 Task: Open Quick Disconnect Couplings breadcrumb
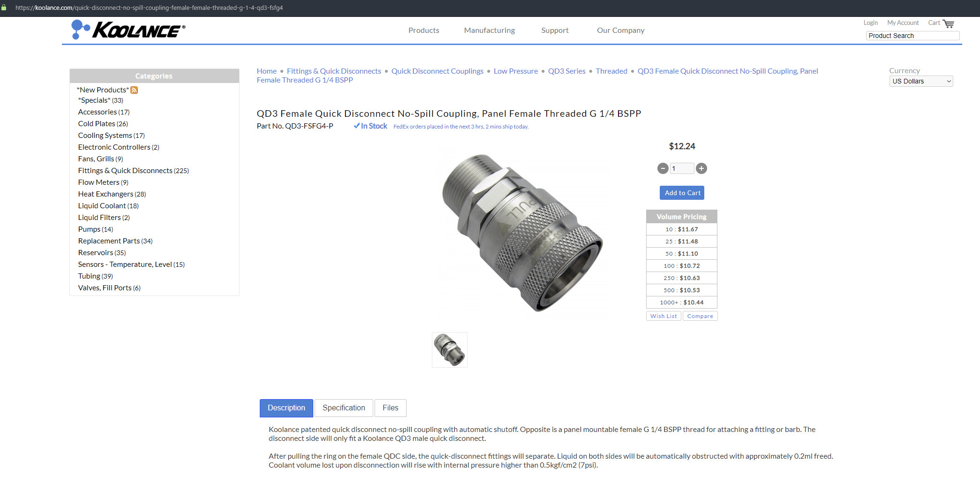point(437,71)
